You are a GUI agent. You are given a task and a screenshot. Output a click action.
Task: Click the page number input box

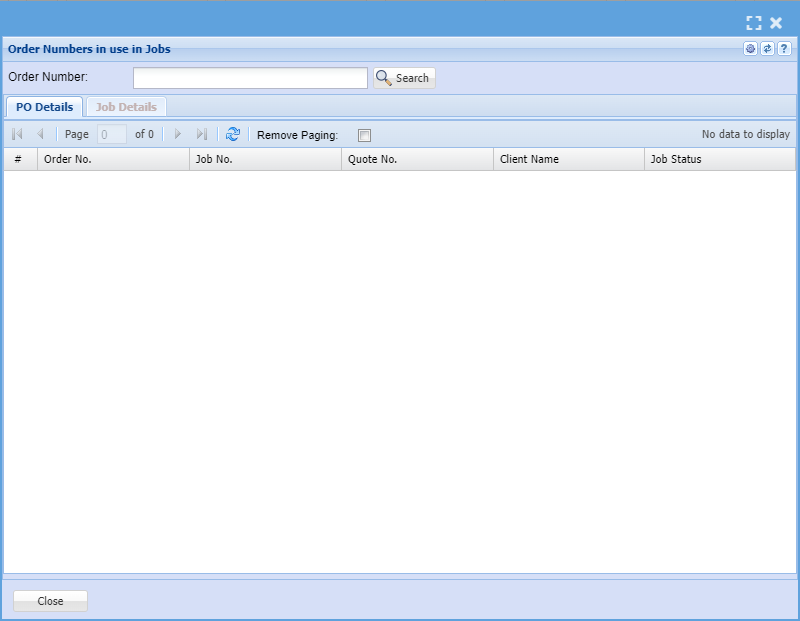click(111, 134)
